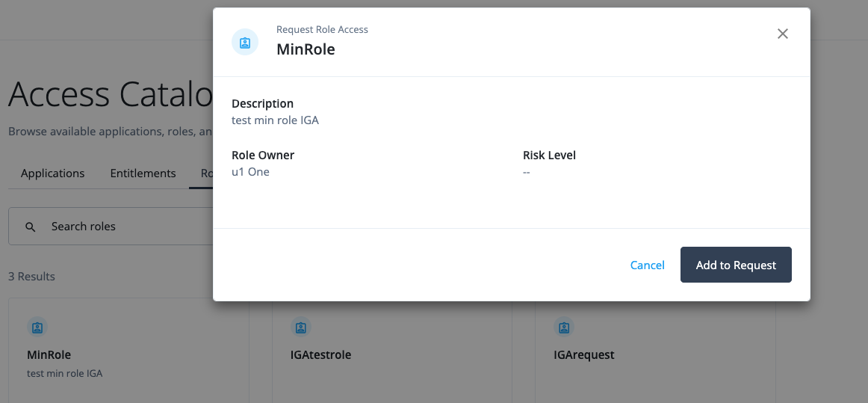This screenshot has width=868, height=403.
Task: Click the magnifier icon in the search box
Action: coord(31,227)
